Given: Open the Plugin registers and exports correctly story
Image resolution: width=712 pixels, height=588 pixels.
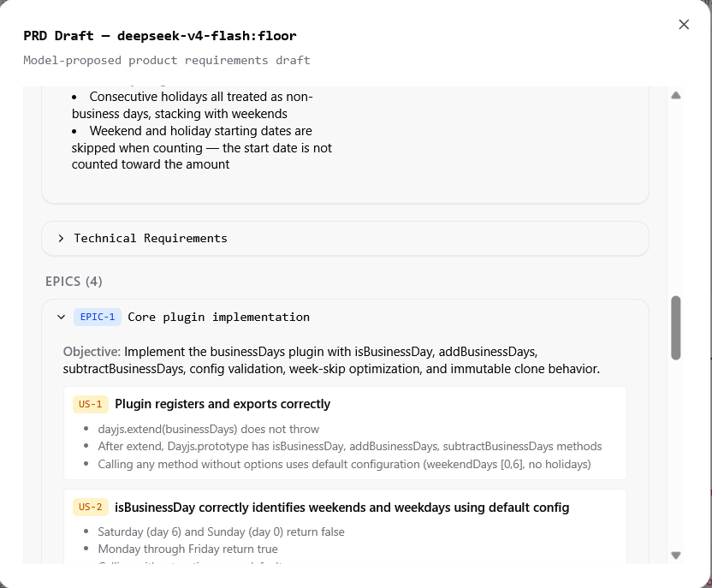Looking at the screenshot, I should coord(222,404).
